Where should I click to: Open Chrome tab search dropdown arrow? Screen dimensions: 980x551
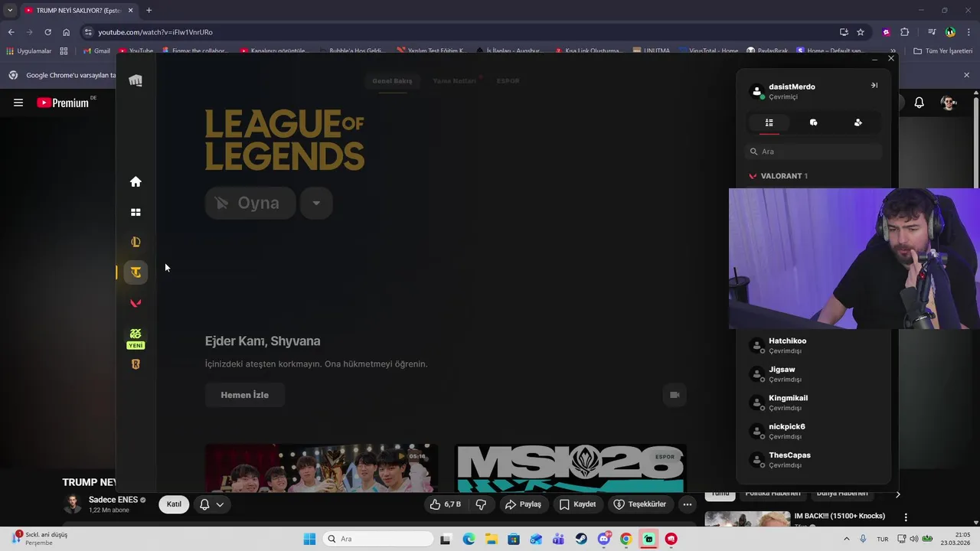pos(10,10)
